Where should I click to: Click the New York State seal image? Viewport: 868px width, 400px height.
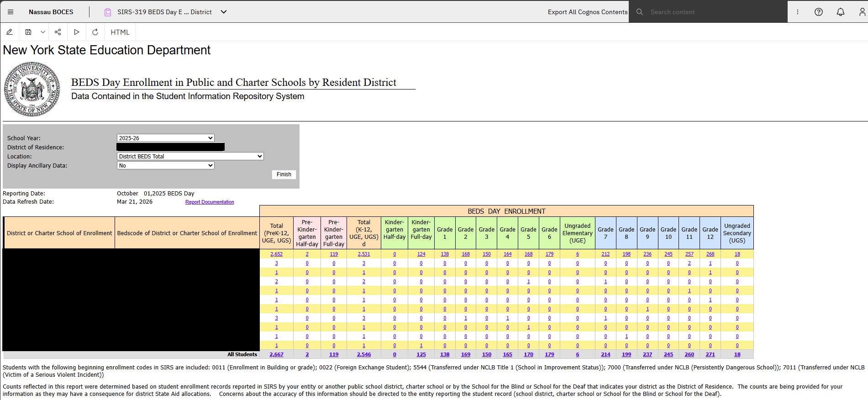click(32, 89)
